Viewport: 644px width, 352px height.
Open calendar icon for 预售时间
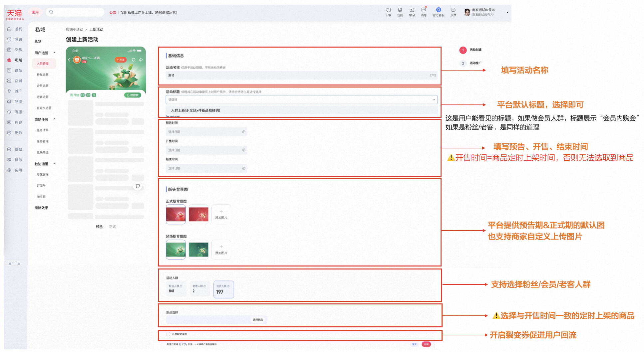[x=244, y=132]
